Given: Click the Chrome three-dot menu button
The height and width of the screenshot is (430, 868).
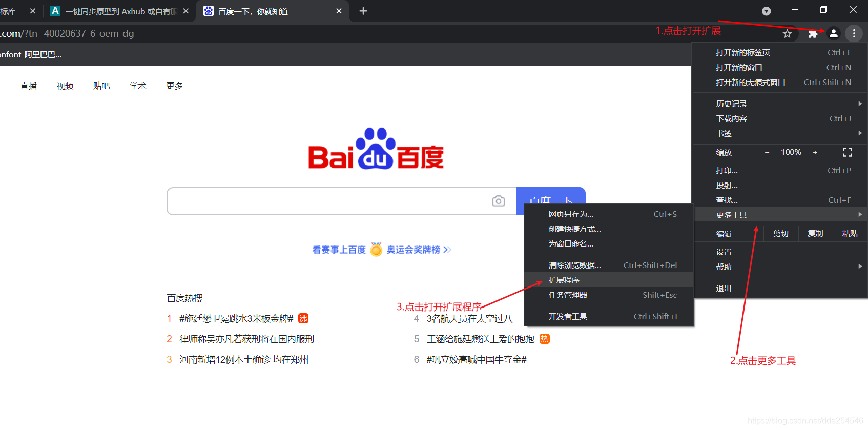Looking at the screenshot, I should coord(854,33).
